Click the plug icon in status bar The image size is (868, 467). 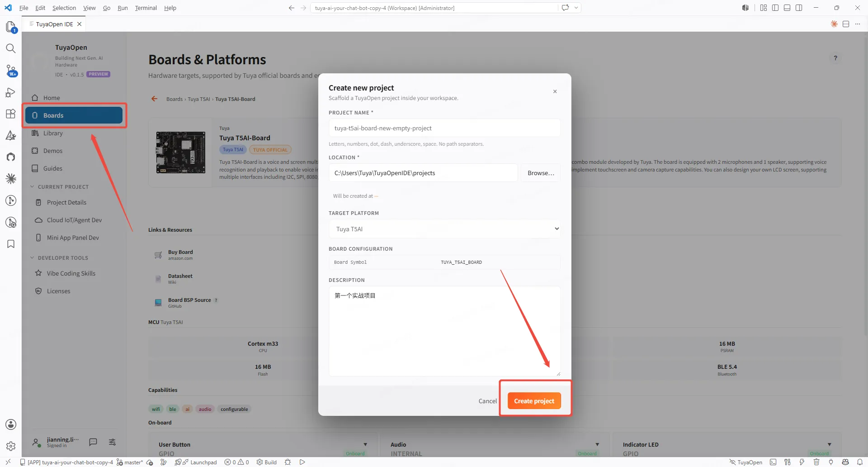coord(831,462)
